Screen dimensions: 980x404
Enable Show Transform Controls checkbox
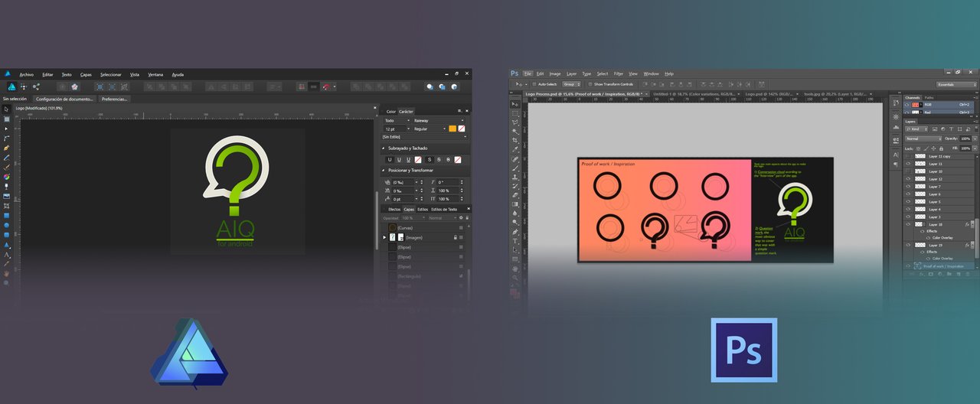(x=590, y=84)
